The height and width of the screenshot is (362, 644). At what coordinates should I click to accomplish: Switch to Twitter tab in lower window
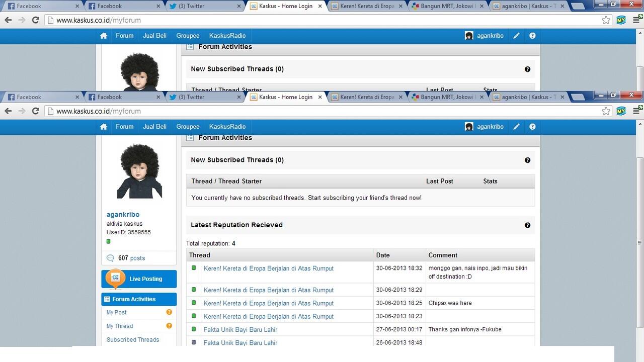(204, 97)
